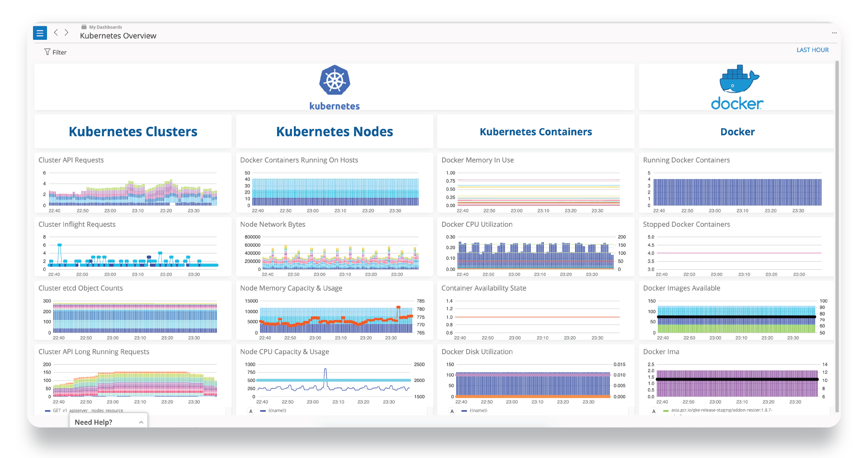Click the Filter funnel icon
Screen dimensions: 868x458
click(x=47, y=52)
